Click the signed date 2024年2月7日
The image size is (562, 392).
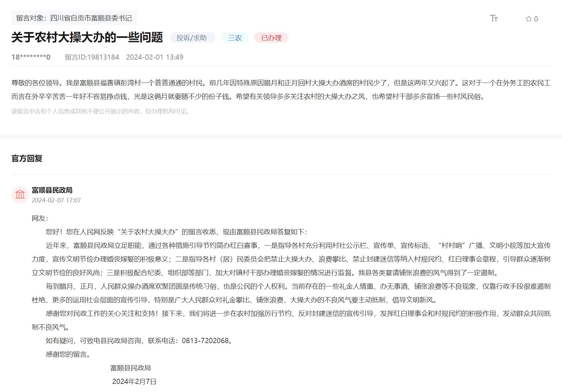134,381
